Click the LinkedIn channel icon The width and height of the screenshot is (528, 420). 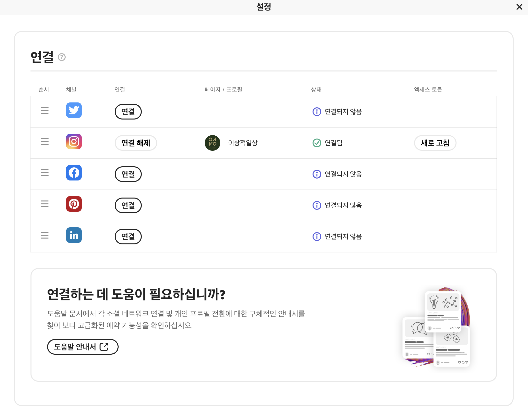tap(74, 235)
